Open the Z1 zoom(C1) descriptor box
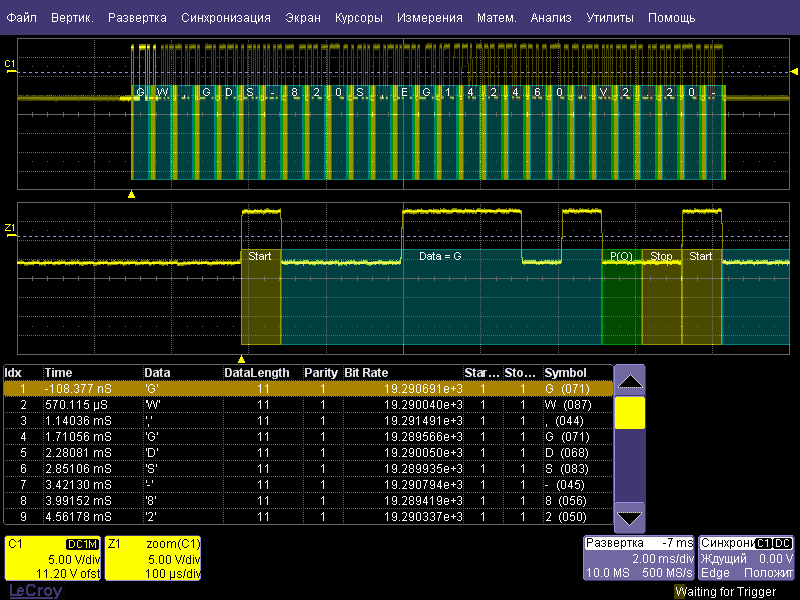The width and height of the screenshot is (800, 600). (x=153, y=558)
